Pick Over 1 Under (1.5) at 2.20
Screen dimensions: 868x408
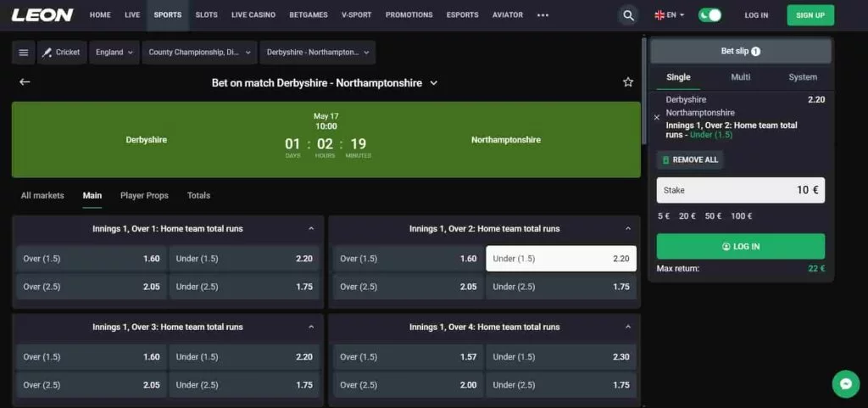(x=244, y=259)
